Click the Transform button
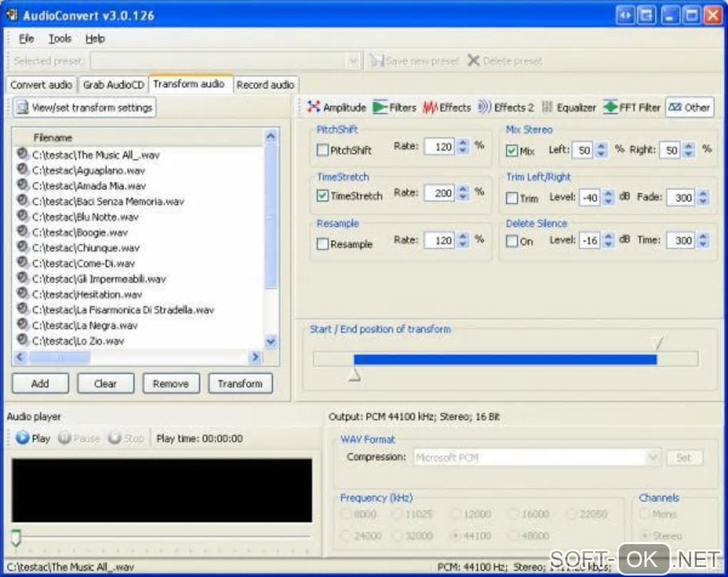 (x=240, y=383)
